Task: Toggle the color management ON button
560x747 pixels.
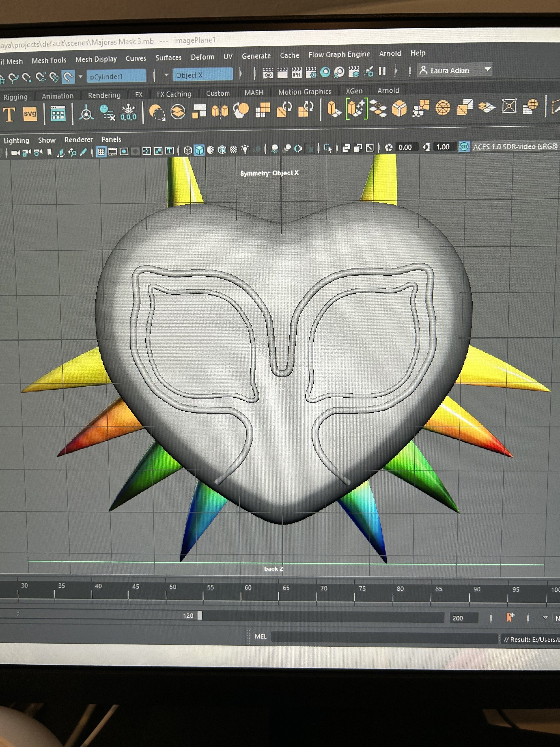Action: (464, 147)
